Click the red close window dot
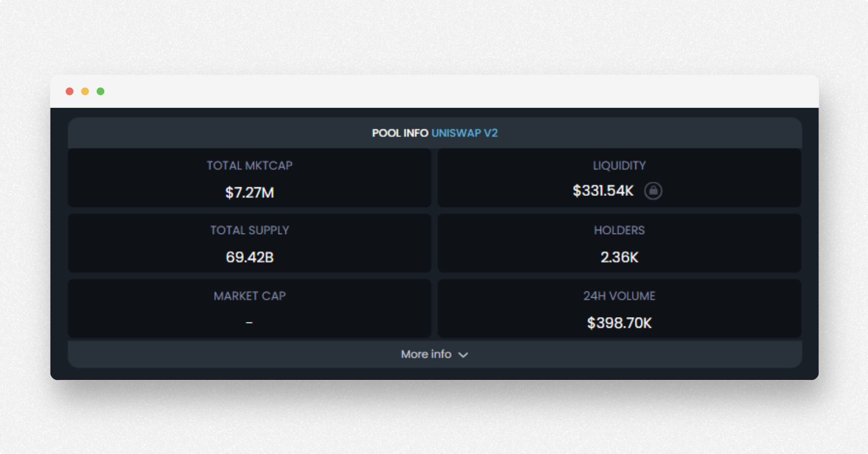 pyautogui.click(x=69, y=91)
